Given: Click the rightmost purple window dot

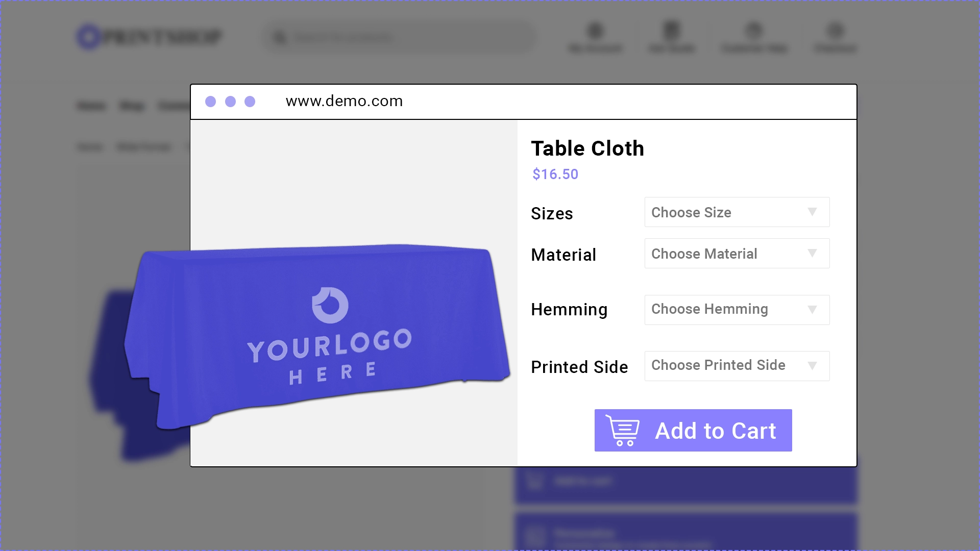Looking at the screenshot, I should (x=250, y=102).
